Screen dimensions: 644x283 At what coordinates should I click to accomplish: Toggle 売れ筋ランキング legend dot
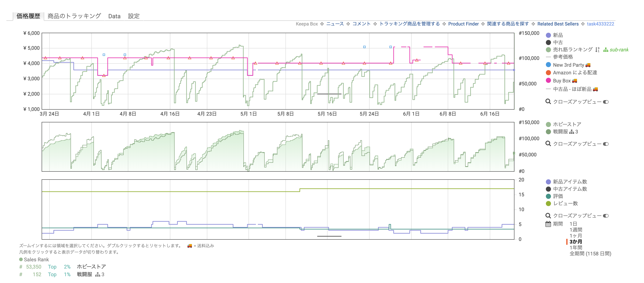[548, 50]
